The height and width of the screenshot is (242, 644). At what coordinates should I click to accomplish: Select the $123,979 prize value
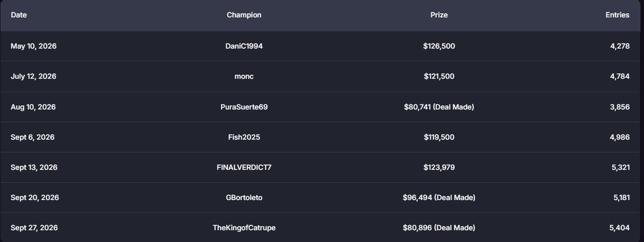(x=439, y=167)
